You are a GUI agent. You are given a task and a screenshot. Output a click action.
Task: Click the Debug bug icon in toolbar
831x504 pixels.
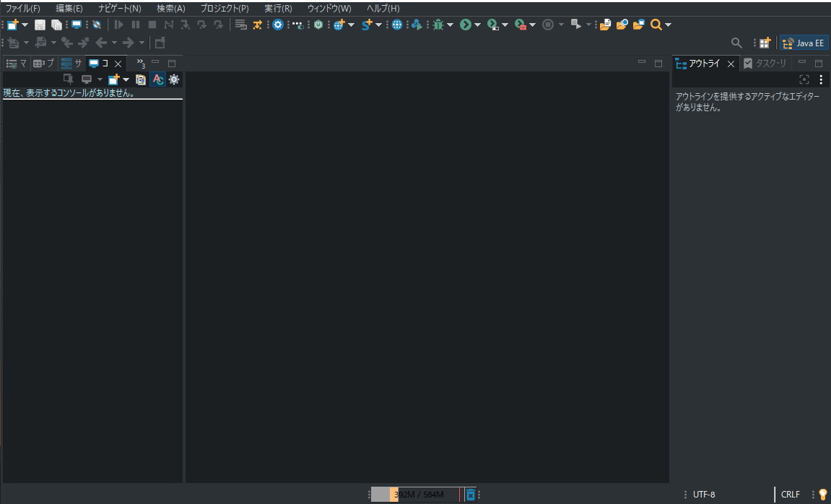click(x=438, y=25)
